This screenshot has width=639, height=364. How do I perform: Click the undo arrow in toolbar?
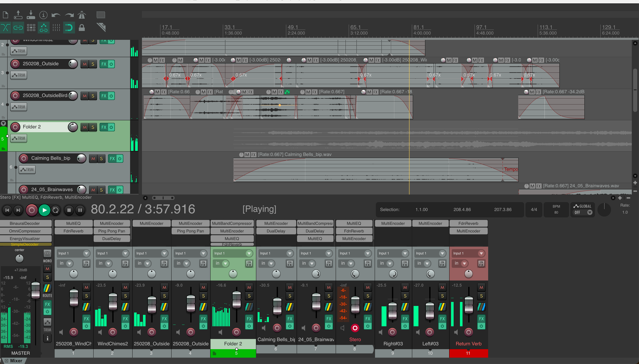click(56, 15)
